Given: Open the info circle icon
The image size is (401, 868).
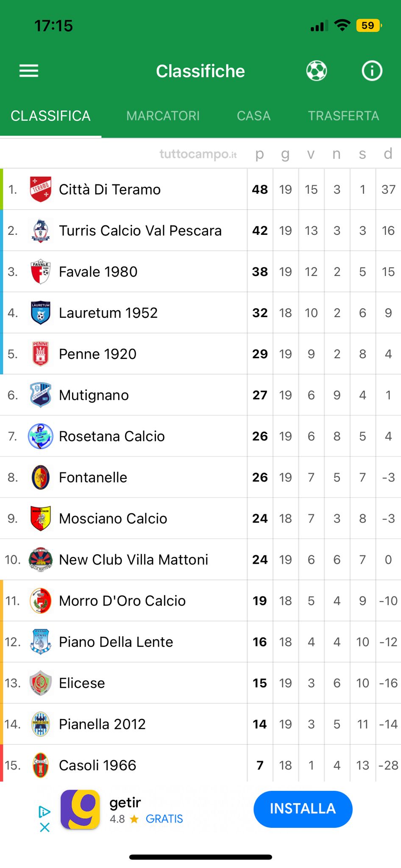Looking at the screenshot, I should tap(372, 71).
